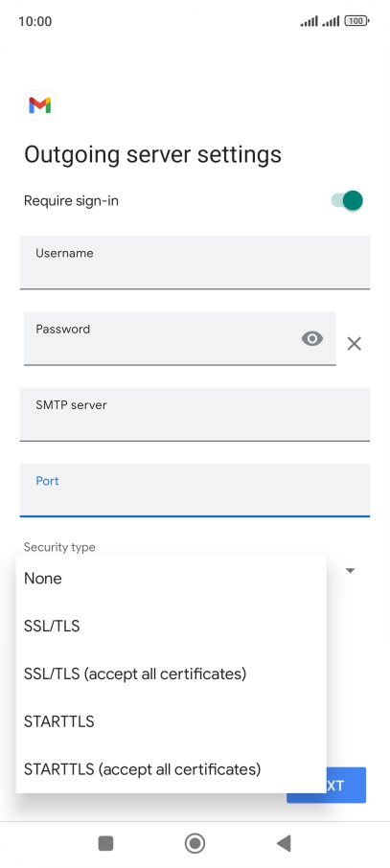This screenshot has height=868, width=390.
Task: Tap the Gmail logo icon
Action: [x=40, y=105]
